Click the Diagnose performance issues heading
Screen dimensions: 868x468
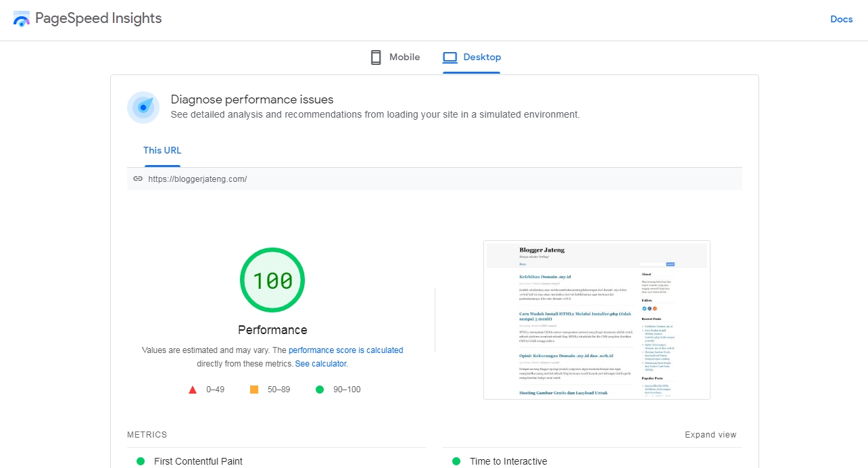tap(252, 99)
